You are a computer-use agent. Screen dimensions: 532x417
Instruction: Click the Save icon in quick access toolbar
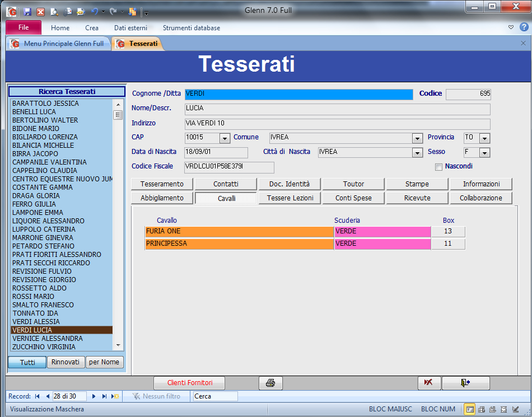pos(27,12)
